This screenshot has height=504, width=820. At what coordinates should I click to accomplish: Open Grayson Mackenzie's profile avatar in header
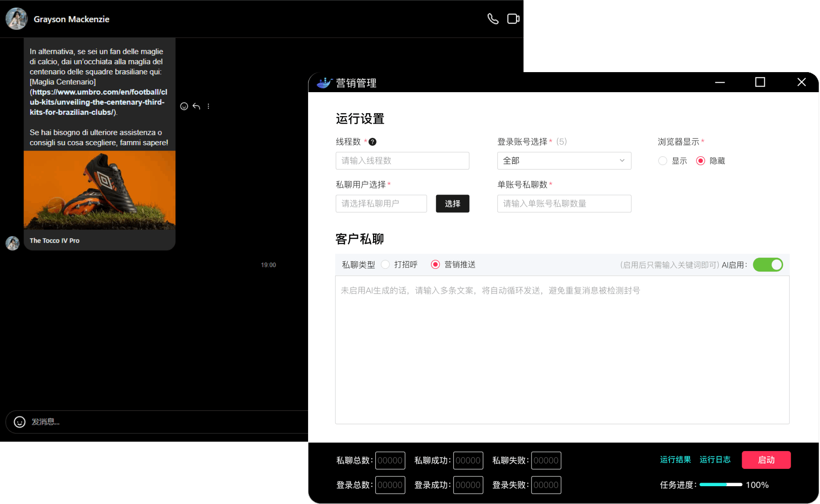[16, 19]
